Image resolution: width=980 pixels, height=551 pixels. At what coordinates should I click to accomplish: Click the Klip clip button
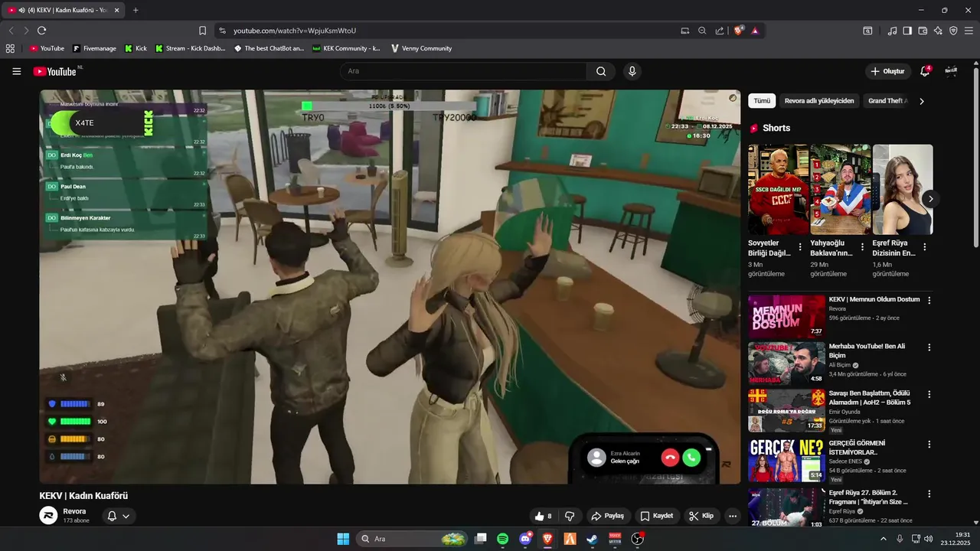click(701, 516)
